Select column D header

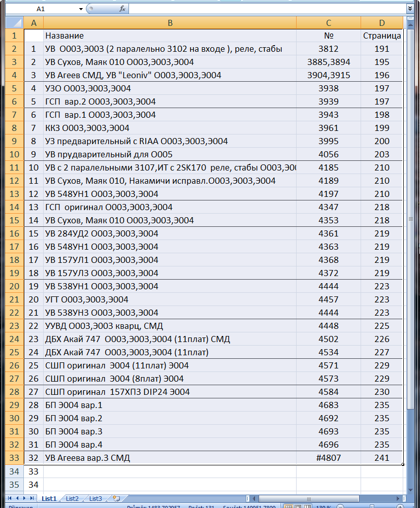pyautogui.click(x=382, y=23)
